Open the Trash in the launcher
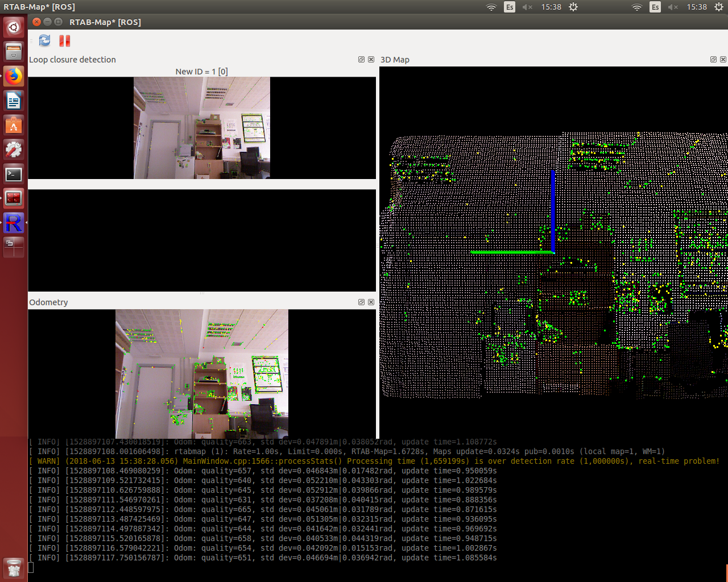Image resolution: width=728 pixels, height=582 pixels. coord(14,567)
